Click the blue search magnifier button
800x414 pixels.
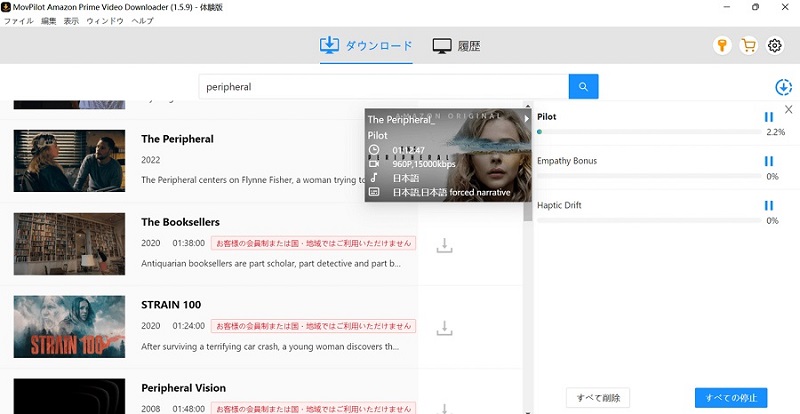coord(584,87)
